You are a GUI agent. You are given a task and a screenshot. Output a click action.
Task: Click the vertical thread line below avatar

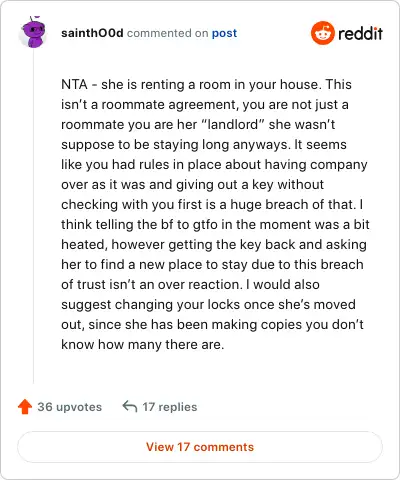pos(33,217)
